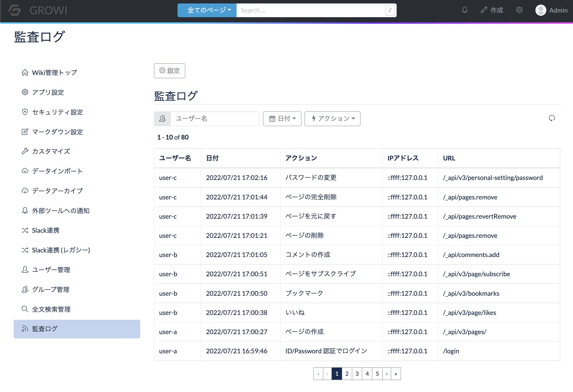The image size is (573, 392).
Task: Go to Slack連携 sidebar item
Action: tap(46, 230)
